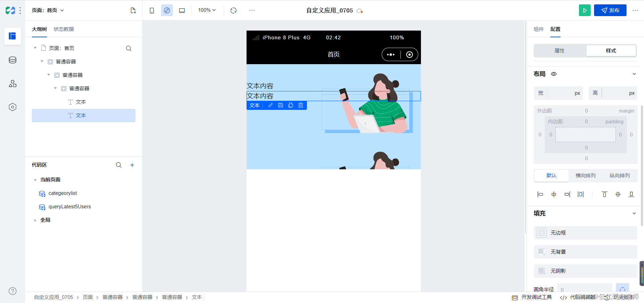Select the first 文本内容 on canvas
This screenshot has width=644, height=303.
[260, 86]
